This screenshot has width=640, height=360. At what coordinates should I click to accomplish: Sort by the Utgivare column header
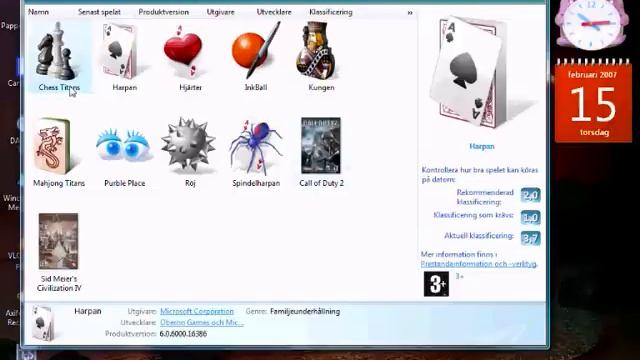click(220, 12)
